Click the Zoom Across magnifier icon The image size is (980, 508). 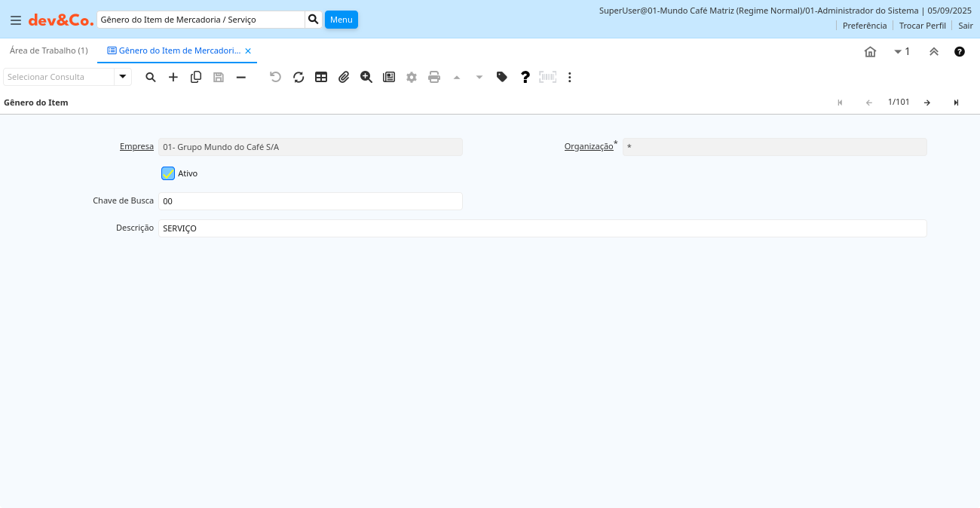[x=366, y=77]
